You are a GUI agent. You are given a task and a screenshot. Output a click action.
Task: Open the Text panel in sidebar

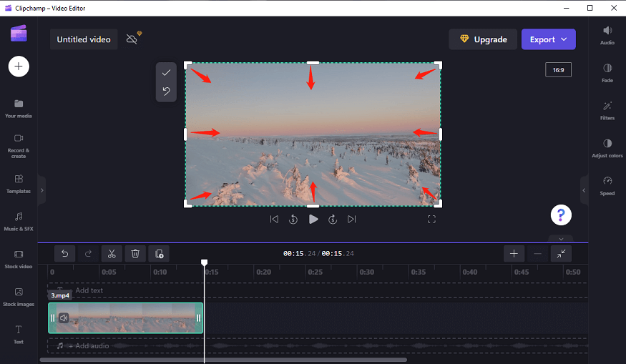click(19, 334)
